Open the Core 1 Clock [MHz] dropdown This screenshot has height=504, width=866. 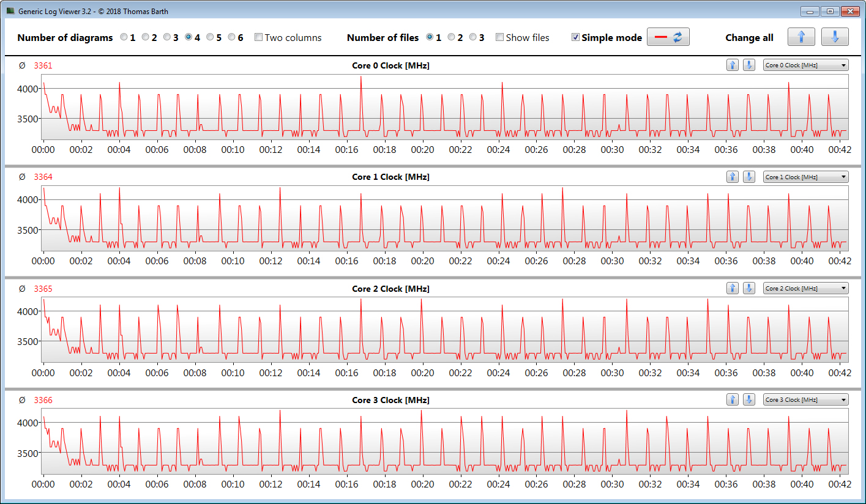(x=805, y=177)
